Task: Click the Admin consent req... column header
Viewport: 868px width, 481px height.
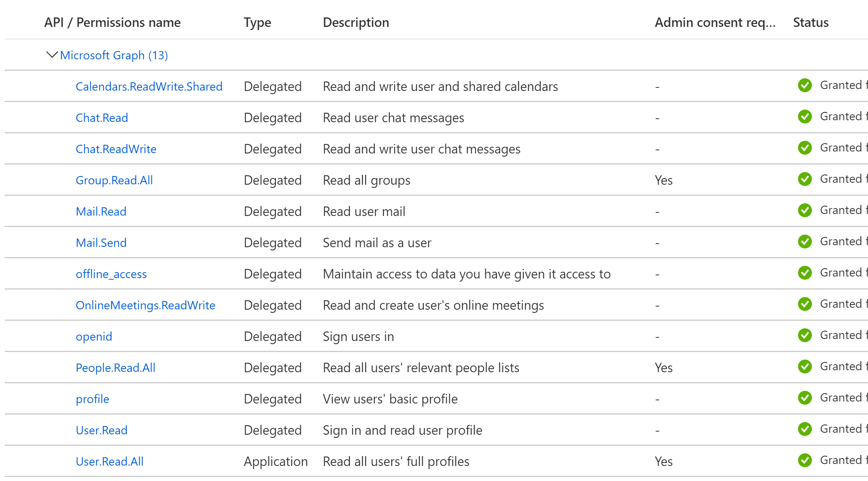Action: (715, 23)
